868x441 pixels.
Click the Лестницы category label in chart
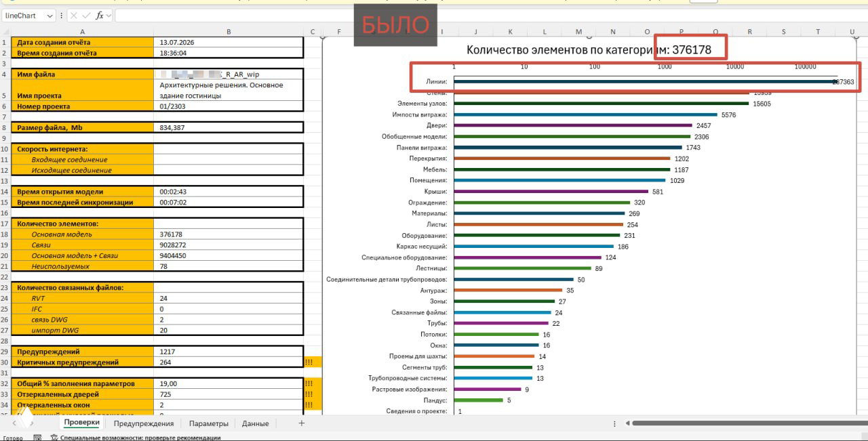tap(431, 268)
